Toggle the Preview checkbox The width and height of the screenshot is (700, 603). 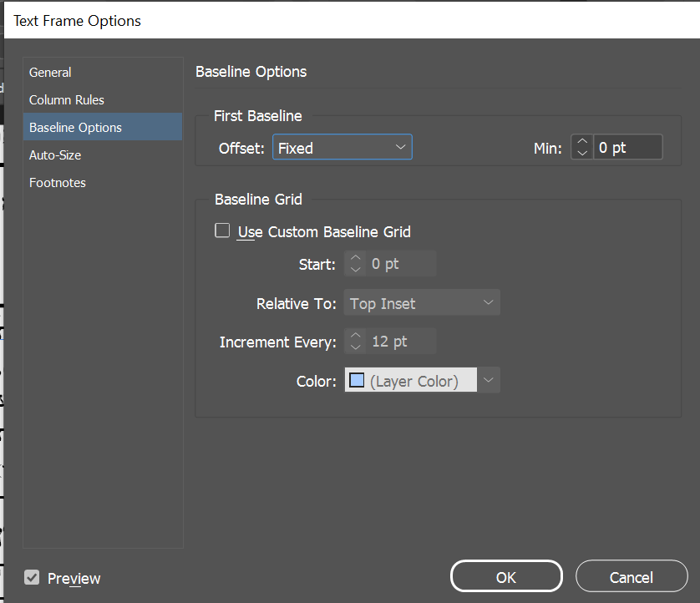(32, 577)
